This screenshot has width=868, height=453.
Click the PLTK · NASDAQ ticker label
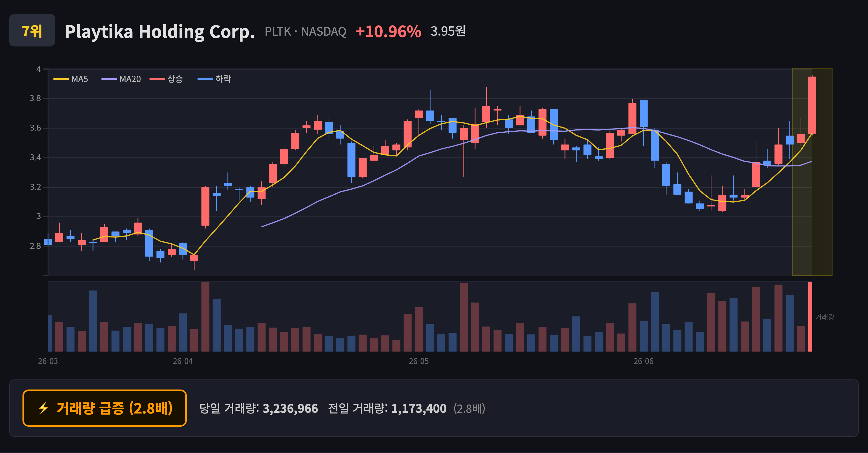coord(305,31)
